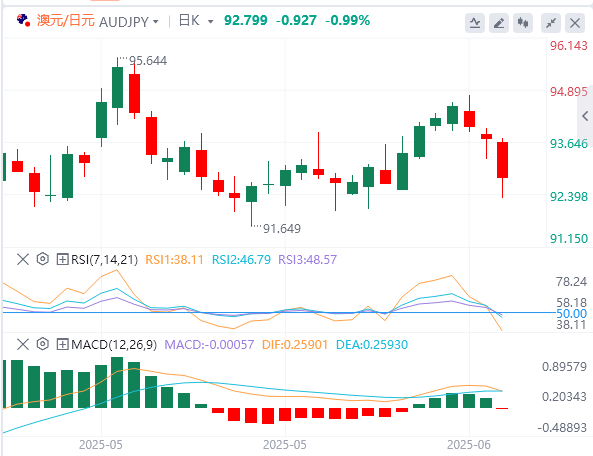Open the AUDJPY symbol dropdown arrow

point(155,22)
